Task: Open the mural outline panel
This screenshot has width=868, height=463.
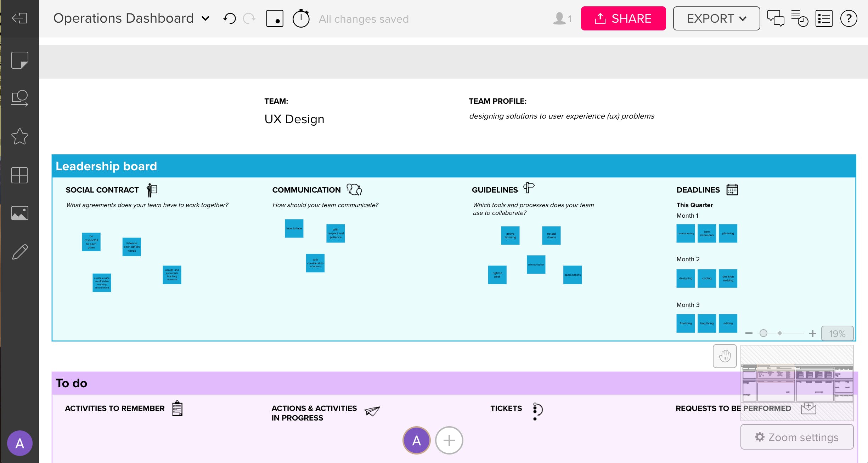Action: click(x=824, y=18)
